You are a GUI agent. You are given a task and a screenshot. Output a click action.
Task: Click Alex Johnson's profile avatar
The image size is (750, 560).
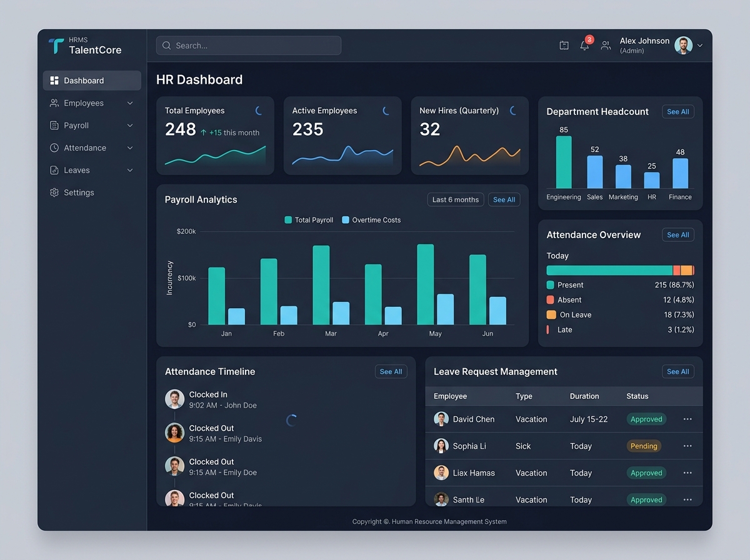point(684,45)
